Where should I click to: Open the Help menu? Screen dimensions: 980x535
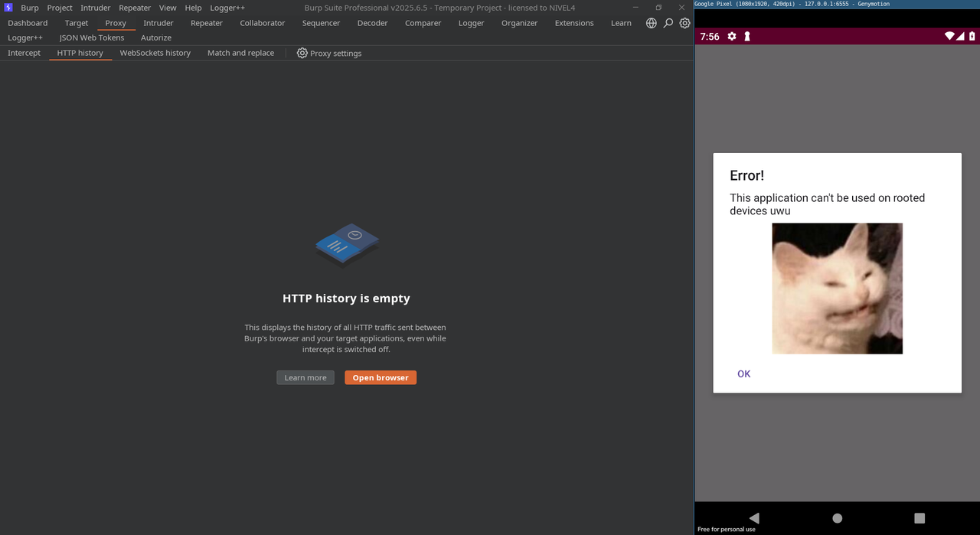click(193, 8)
